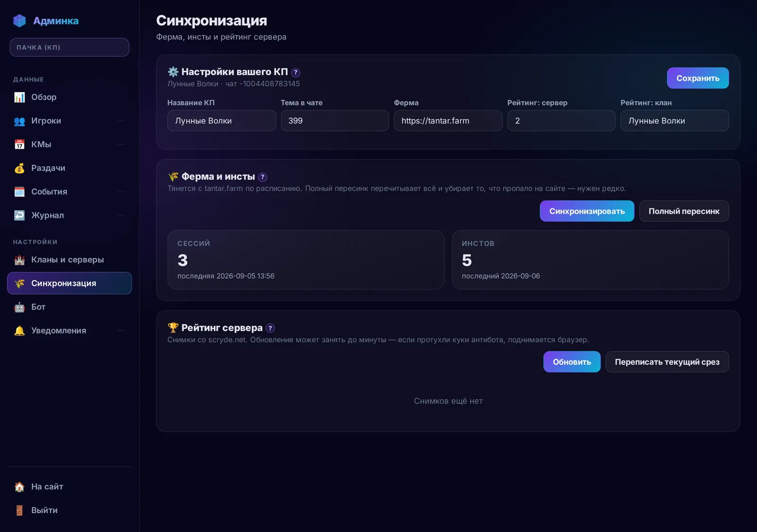Open the Бот settings page
This screenshot has height=532, width=757.
(70, 307)
